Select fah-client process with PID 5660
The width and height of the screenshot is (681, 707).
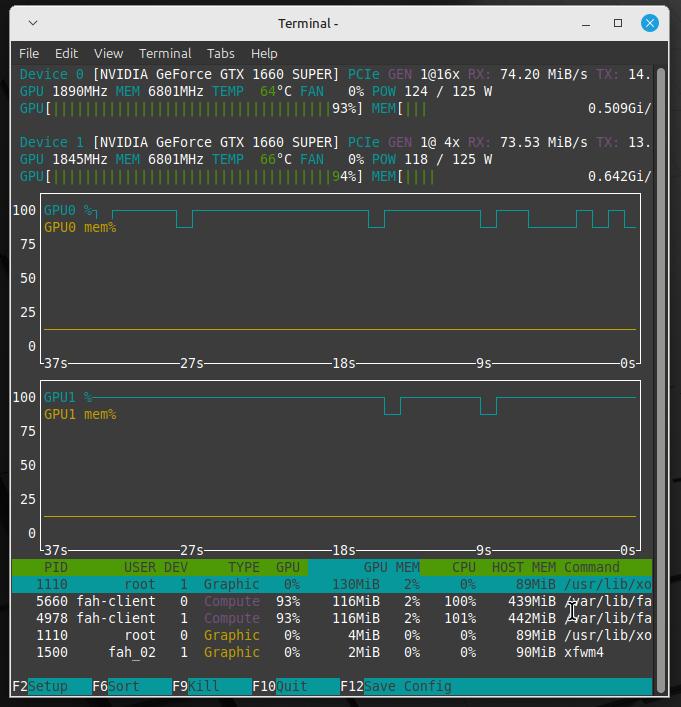[x=330, y=601]
